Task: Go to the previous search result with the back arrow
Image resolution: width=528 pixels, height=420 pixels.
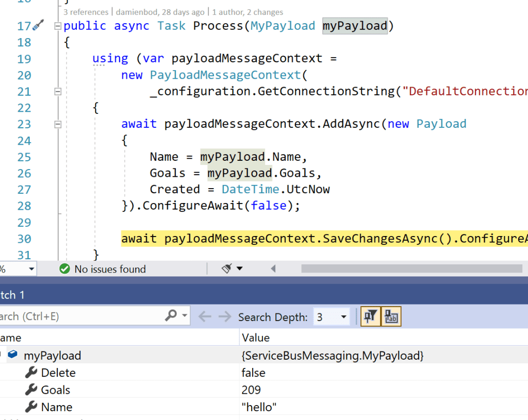Action: pos(204,317)
